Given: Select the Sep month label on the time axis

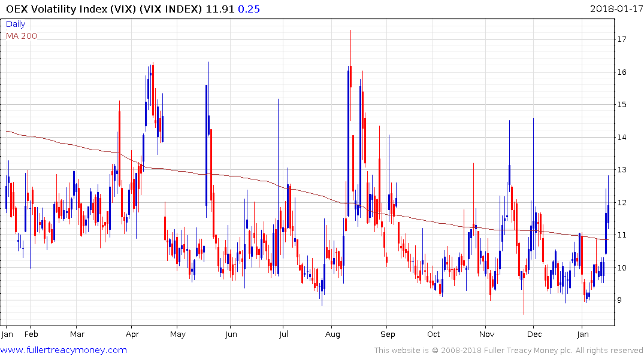Looking at the screenshot, I should coord(388,334).
